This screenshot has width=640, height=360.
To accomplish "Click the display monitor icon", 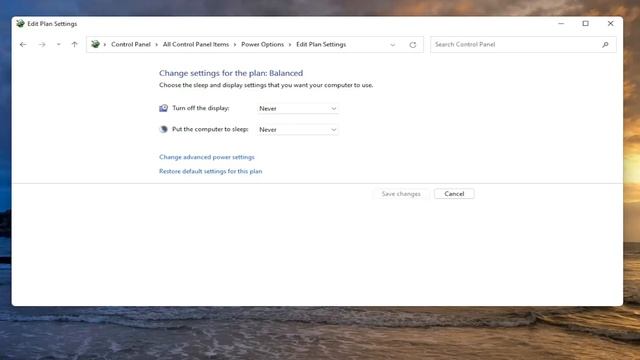I will tap(163, 108).
